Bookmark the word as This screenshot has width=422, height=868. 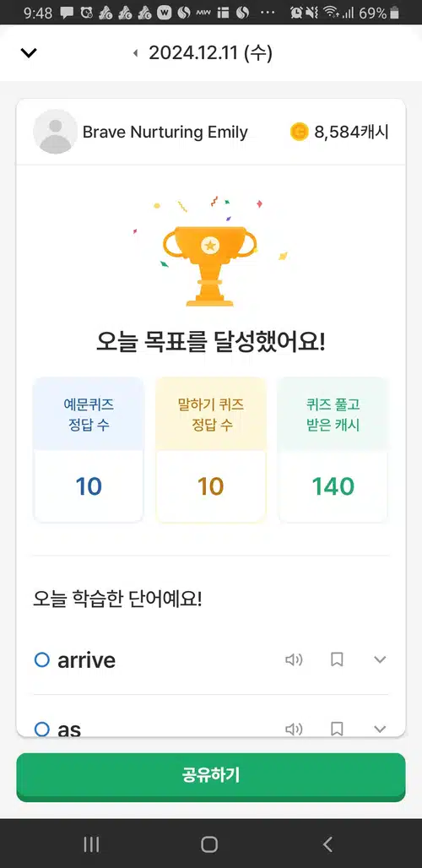pyautogui.click(x=337, y=729)
